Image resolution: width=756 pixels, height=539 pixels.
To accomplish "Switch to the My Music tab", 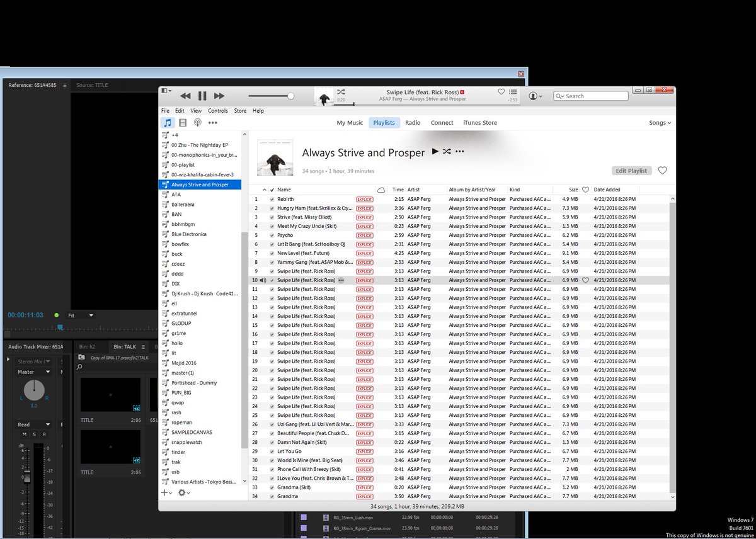I will click(350, 123).
